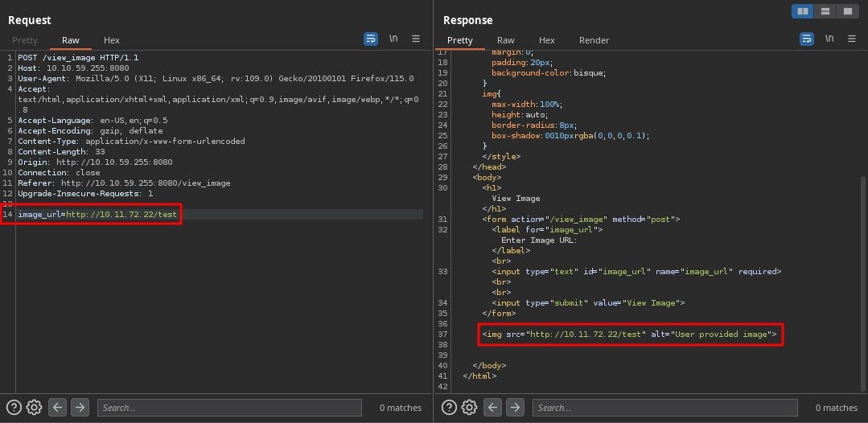Open Request search settings gear
This screenshot has width=868, height=423.
pos(34,408)
